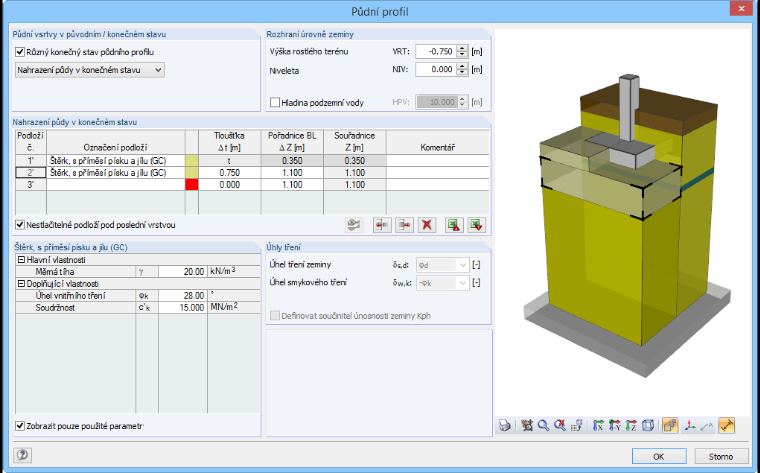Switch to isometric cube view
The image size is (760, 473).
click(648, 426)
